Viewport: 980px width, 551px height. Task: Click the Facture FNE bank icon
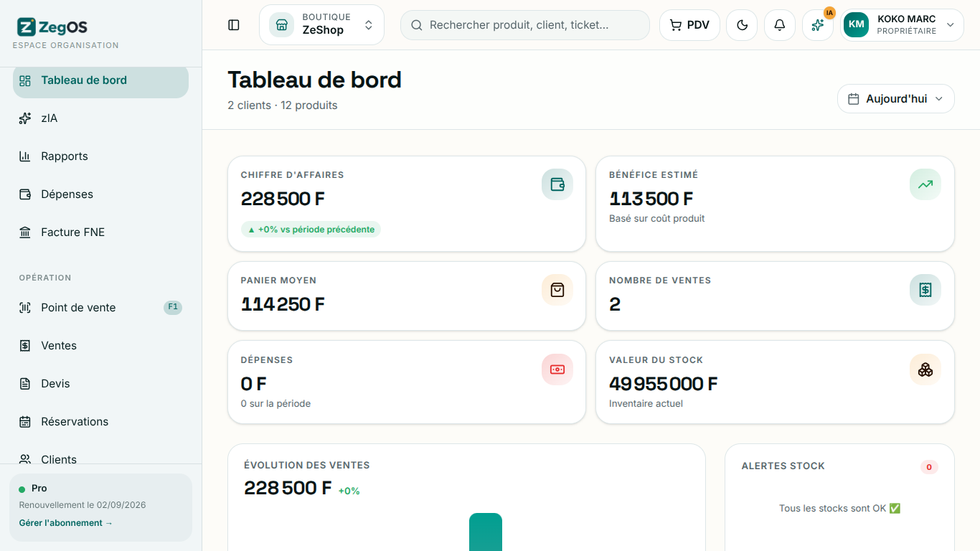tap(25, 232)
